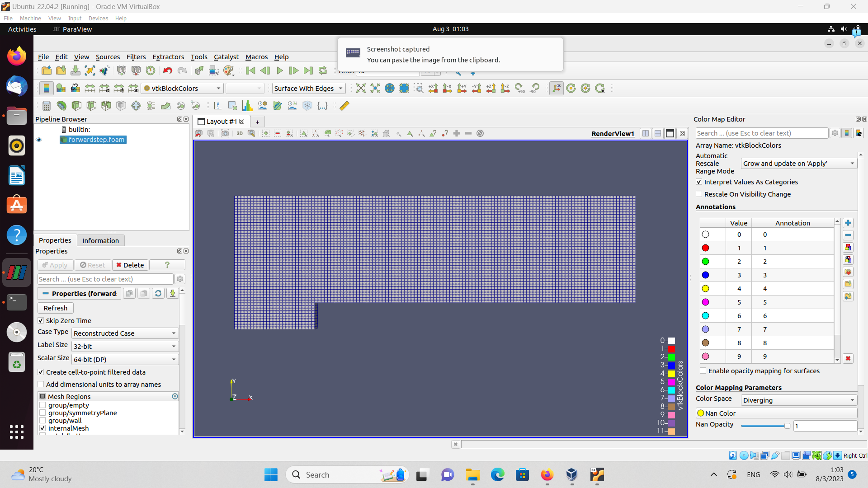Screen dimensions: 868x488
Task: Open the vtkBlockColors coloring dropdown
Action: click(182, 89)
